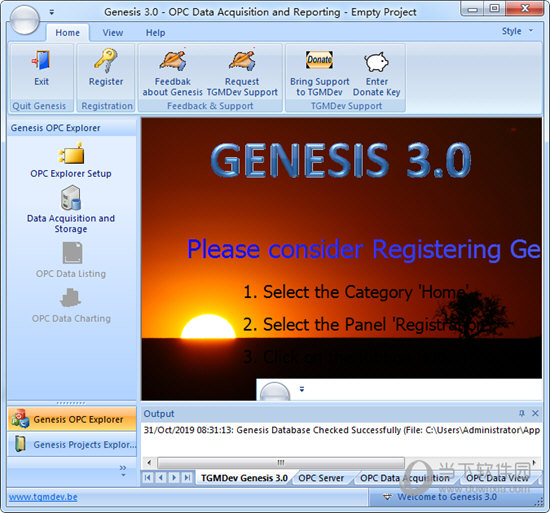Image resolution: width=550 pixels, height=513 pixels.
Task: Pin the Output panel
Action: 522,413
